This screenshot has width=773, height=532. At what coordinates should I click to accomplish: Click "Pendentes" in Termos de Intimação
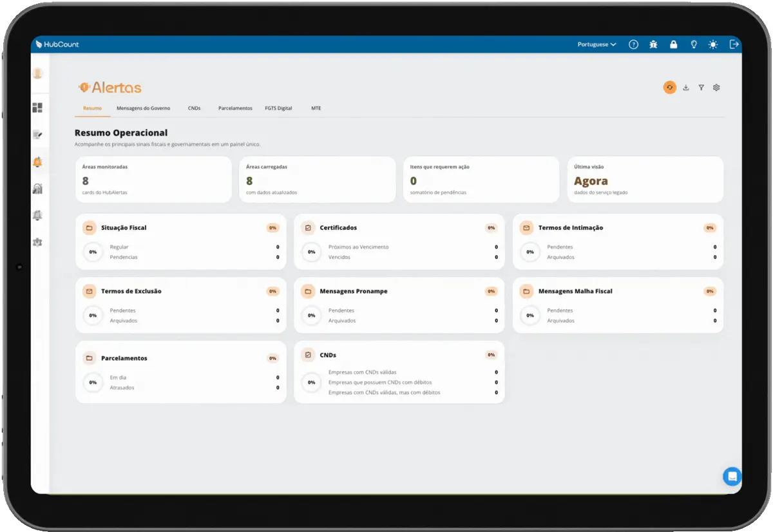point(631,247)
